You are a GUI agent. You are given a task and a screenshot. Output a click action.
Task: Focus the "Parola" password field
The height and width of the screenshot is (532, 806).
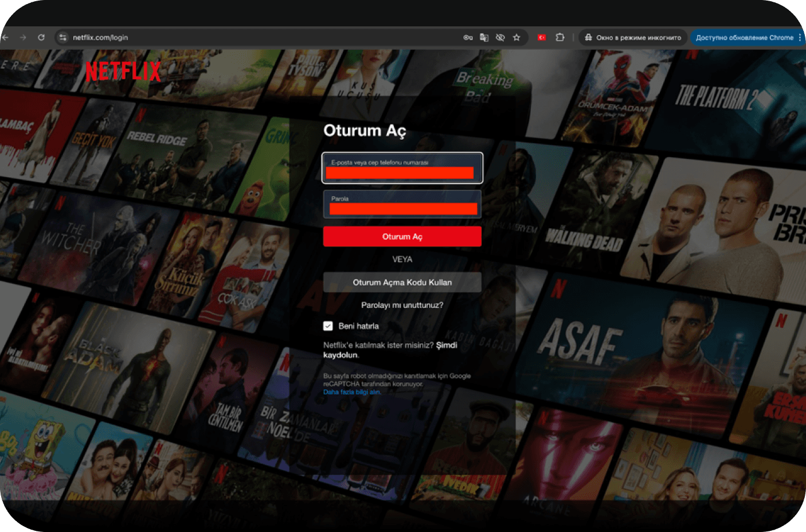click(402, 205)
